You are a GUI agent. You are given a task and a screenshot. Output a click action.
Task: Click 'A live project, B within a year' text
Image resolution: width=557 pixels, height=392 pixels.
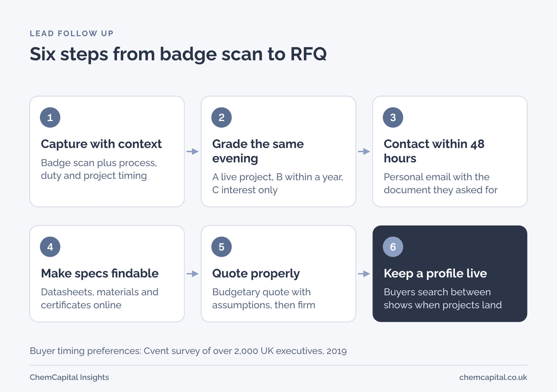click(x=278, y=183)
